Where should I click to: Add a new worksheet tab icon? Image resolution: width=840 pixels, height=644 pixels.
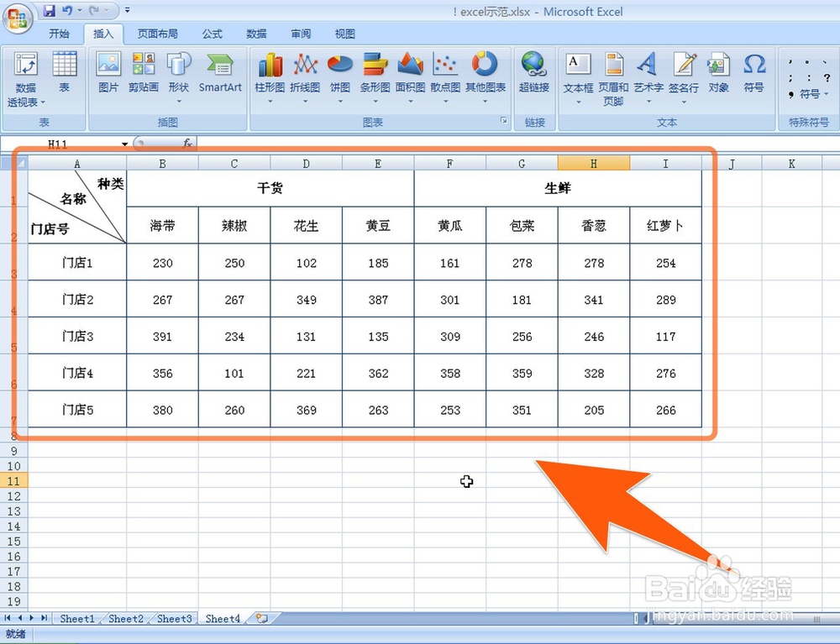click(261, 618)
